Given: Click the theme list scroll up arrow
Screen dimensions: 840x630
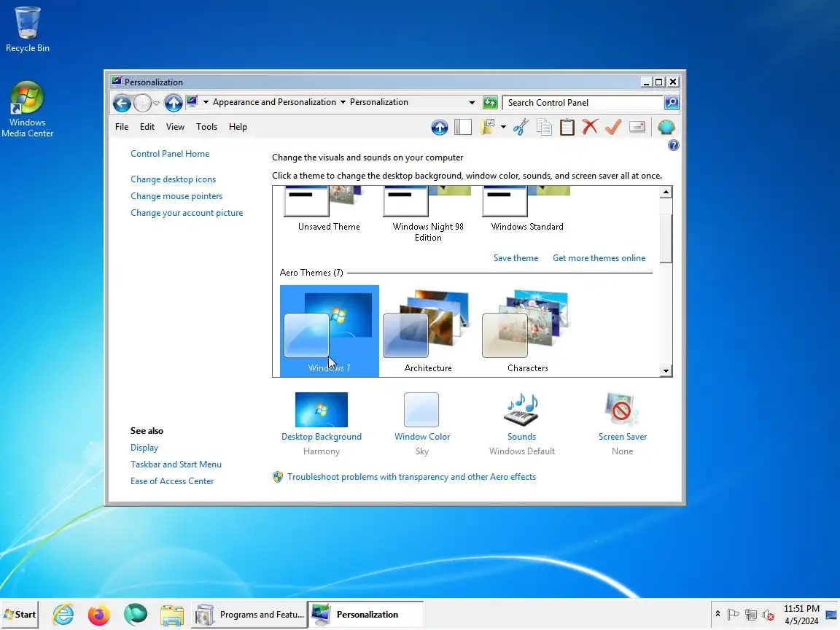Looking at the screenshot, I should [665, 192].
